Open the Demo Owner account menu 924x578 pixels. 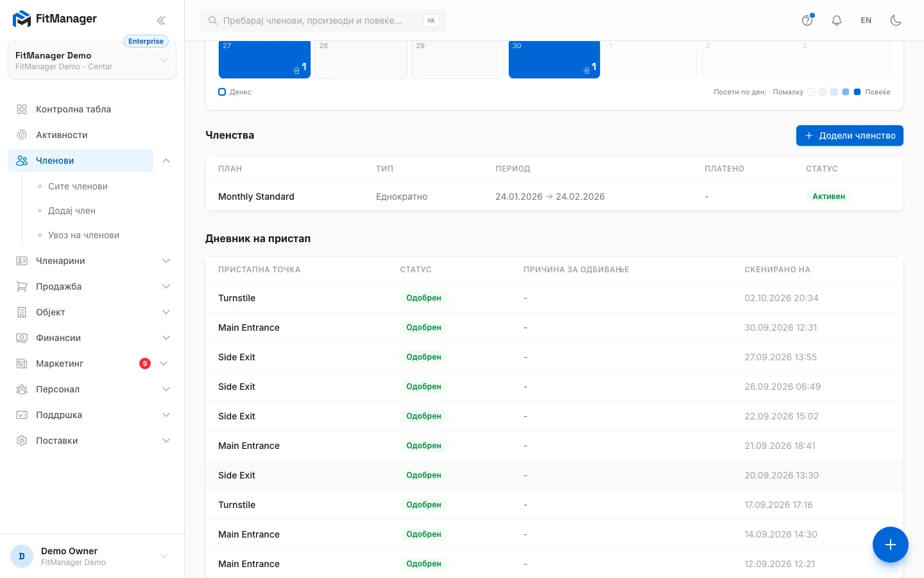pos(92,556)
